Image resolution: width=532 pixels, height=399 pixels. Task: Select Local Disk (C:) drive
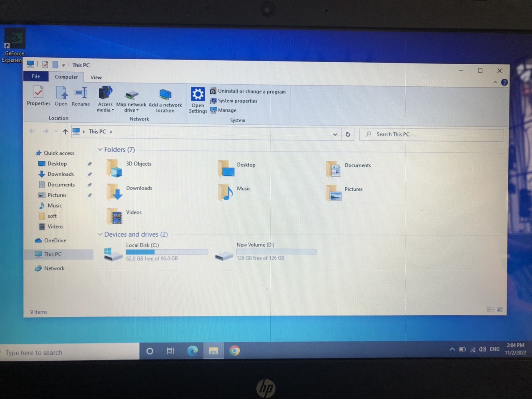click(156, 253)
